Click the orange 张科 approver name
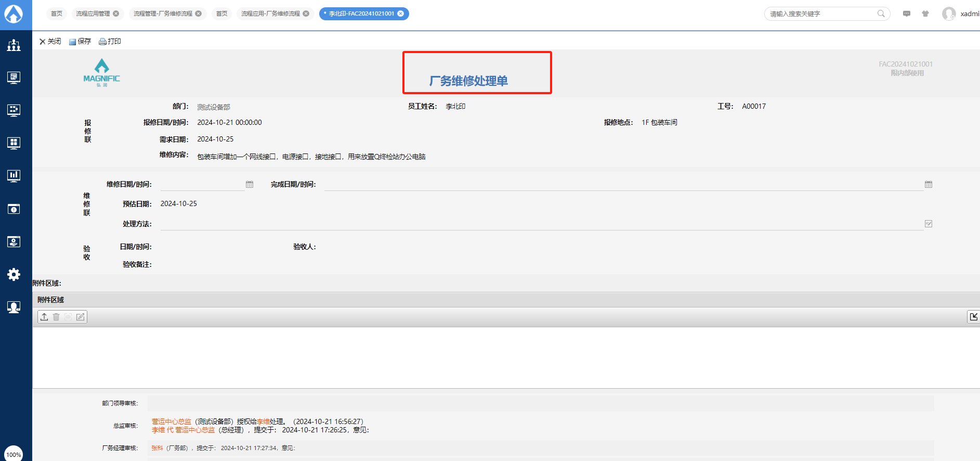 (157, 448)
